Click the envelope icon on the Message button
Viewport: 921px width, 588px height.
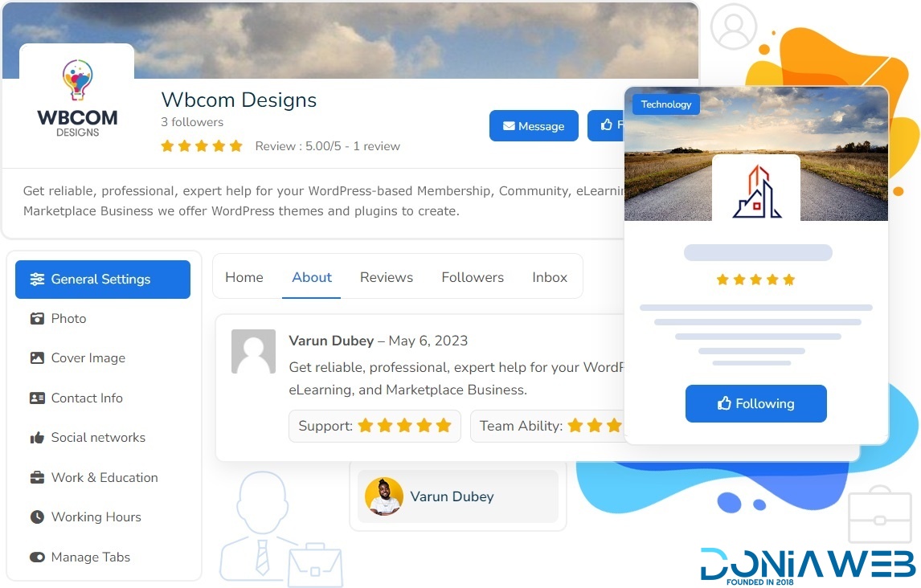click(510, 126)
